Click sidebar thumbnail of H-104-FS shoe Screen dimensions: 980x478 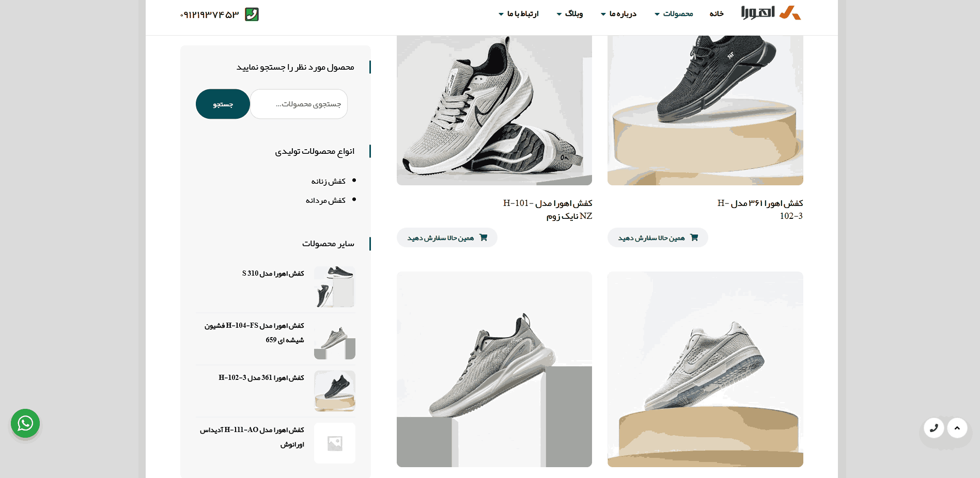click(335, 339)
